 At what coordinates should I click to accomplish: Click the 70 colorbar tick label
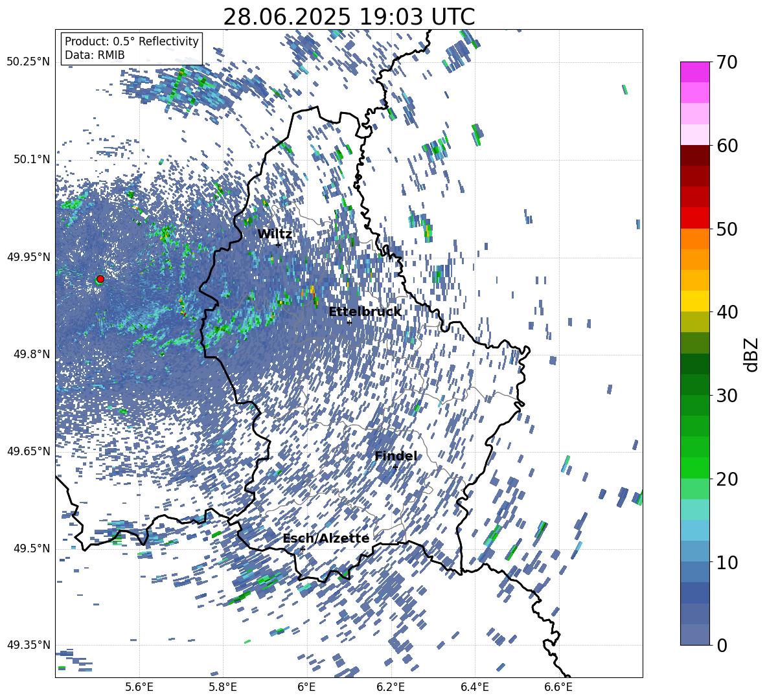tap(727, 62)
